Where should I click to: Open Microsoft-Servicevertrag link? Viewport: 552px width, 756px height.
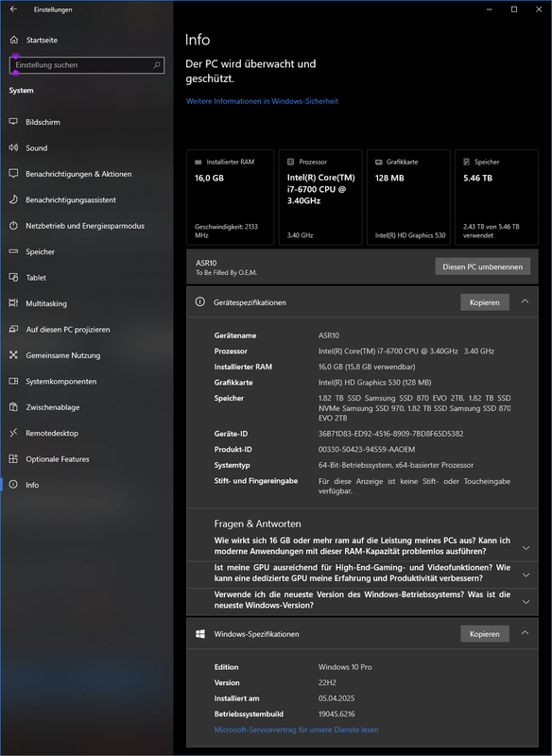click(x=296, y=730)
